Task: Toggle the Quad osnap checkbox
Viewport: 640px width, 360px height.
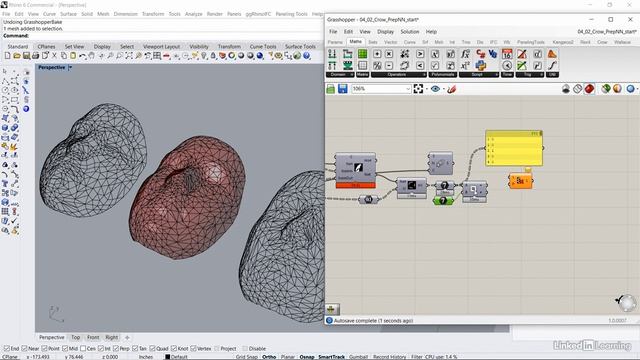Action: [x=152, y=349]
